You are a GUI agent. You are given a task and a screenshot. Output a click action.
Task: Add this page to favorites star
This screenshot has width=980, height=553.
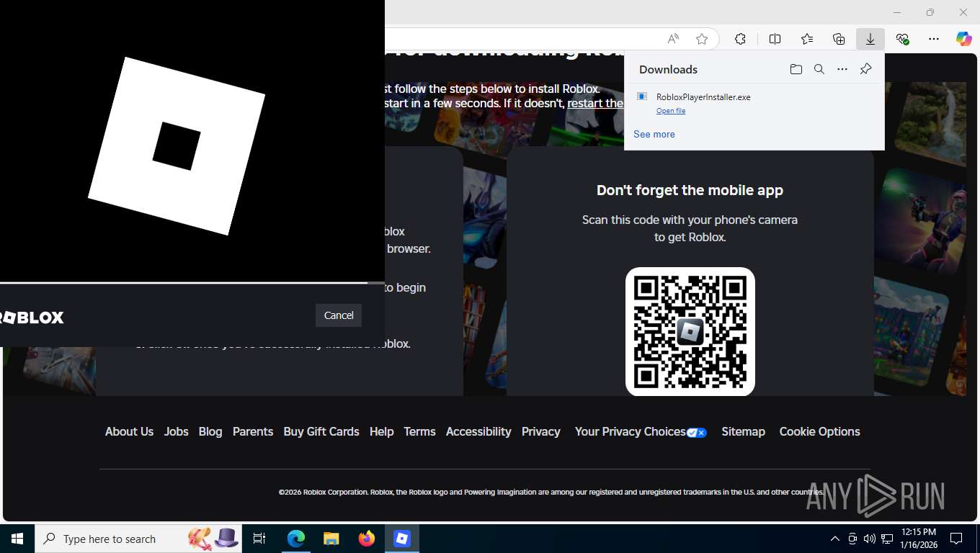[702, 39]
